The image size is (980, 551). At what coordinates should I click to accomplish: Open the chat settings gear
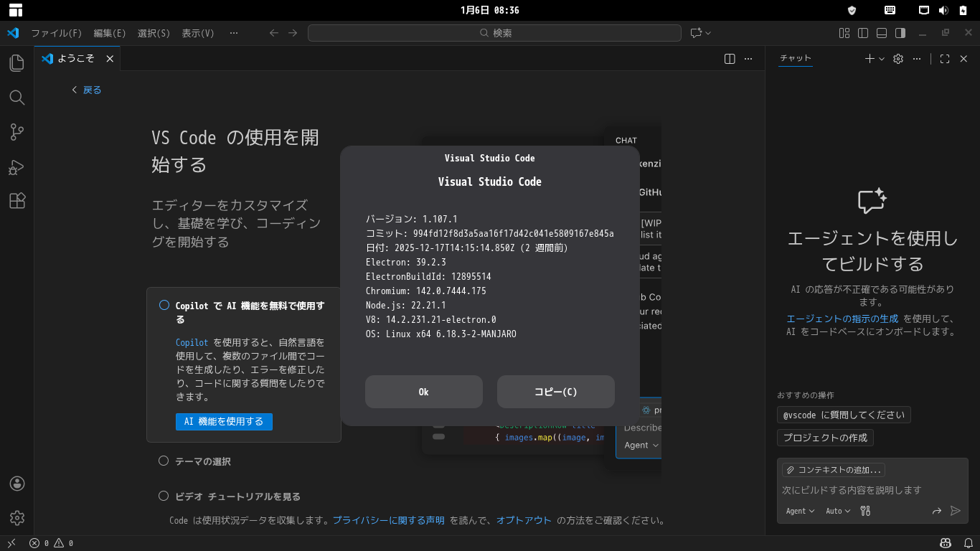coord(897,59)
